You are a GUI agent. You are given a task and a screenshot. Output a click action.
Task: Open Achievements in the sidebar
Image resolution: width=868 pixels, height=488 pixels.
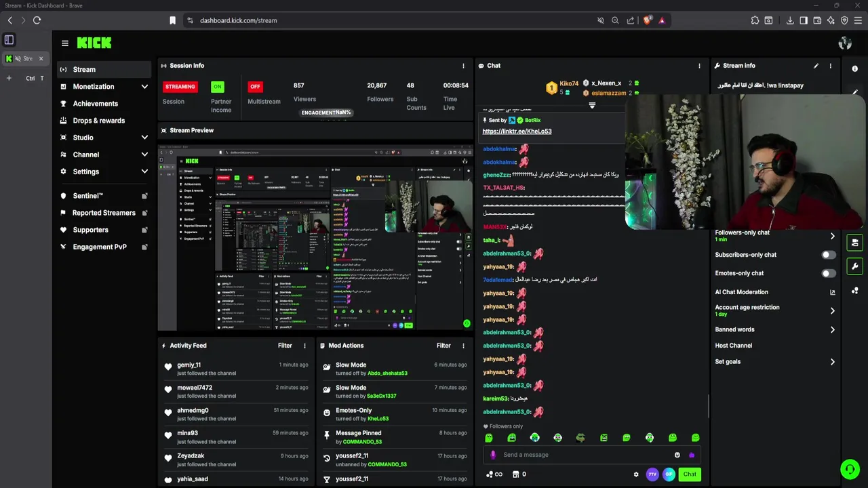104,104
